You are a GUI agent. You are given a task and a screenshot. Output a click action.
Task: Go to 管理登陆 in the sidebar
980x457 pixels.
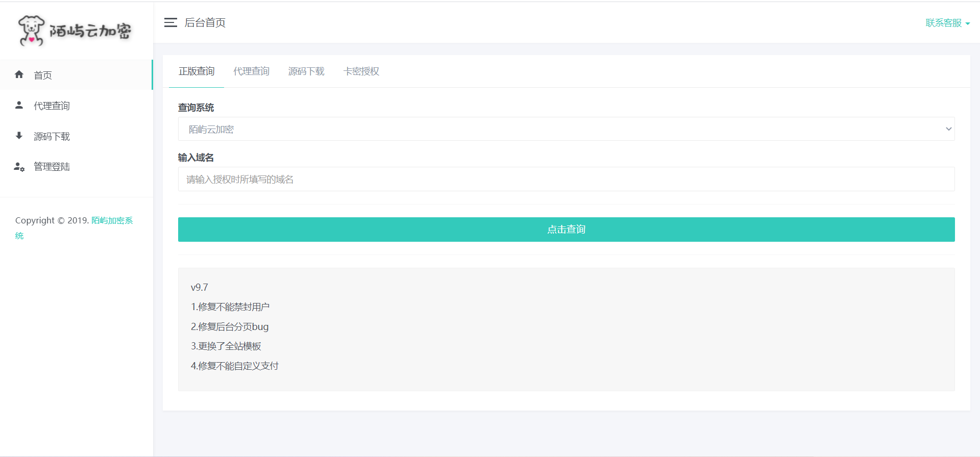(52, 167)
